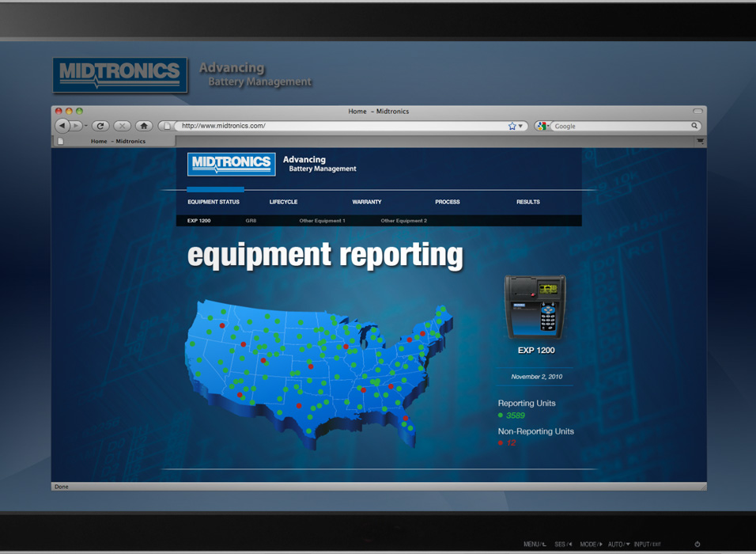Click the green zoom window button
This screenshot has height=554, width=756.
coord(80,111)
